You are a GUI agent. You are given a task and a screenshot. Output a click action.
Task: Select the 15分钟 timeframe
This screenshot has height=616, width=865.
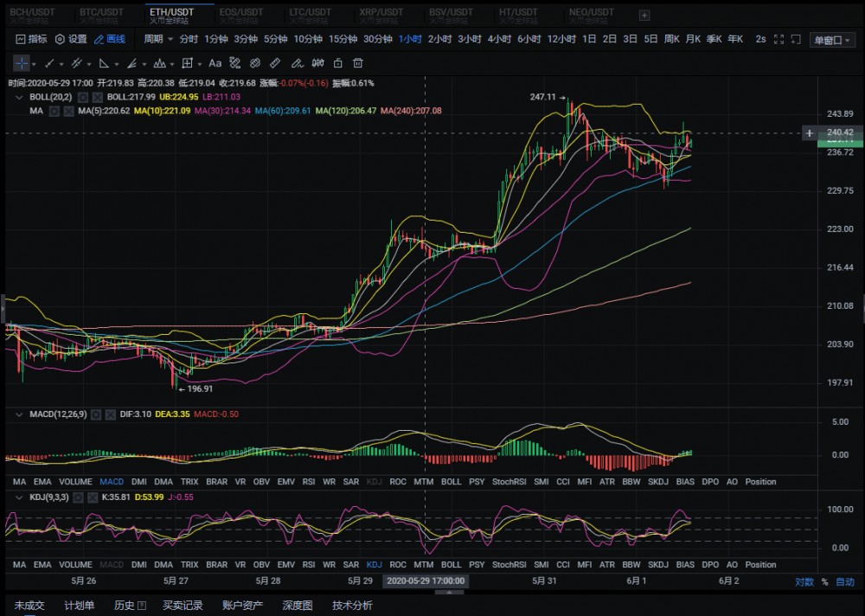(343, 39)
